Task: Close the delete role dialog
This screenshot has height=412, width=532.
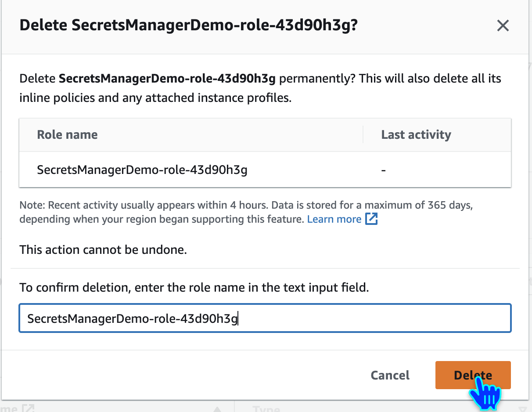Action: 503,26
